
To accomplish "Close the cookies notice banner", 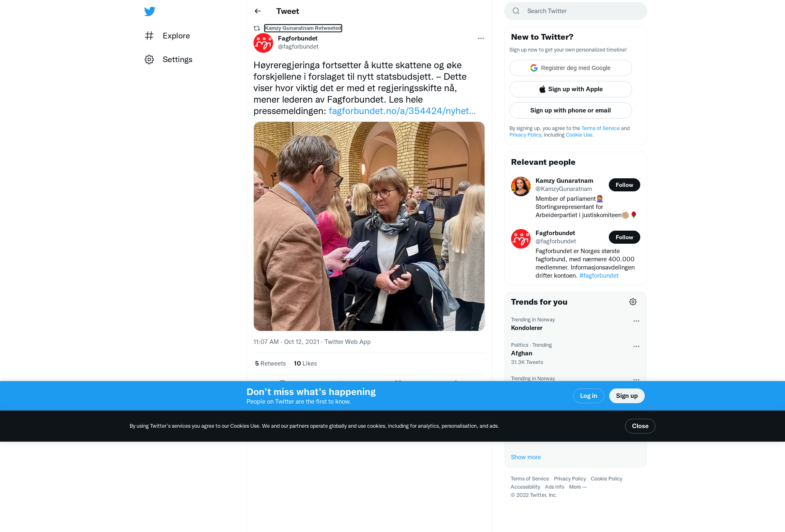I will click(640, 426).
